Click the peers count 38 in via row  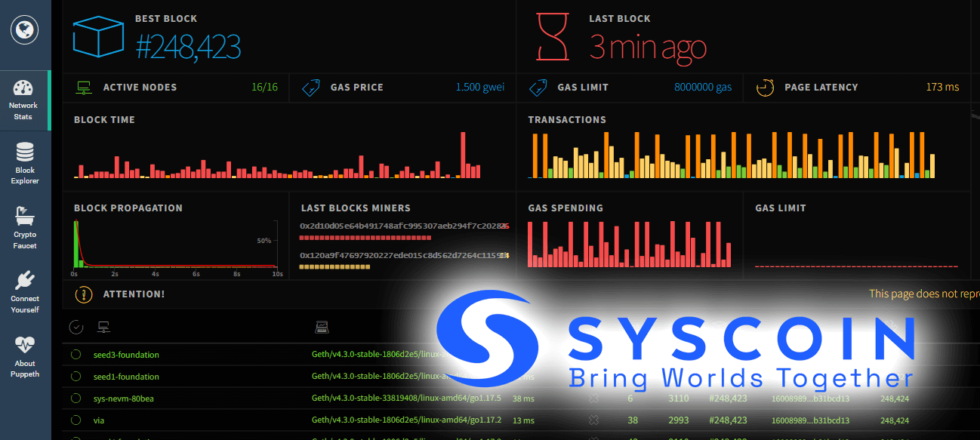[x=633, y=420]
